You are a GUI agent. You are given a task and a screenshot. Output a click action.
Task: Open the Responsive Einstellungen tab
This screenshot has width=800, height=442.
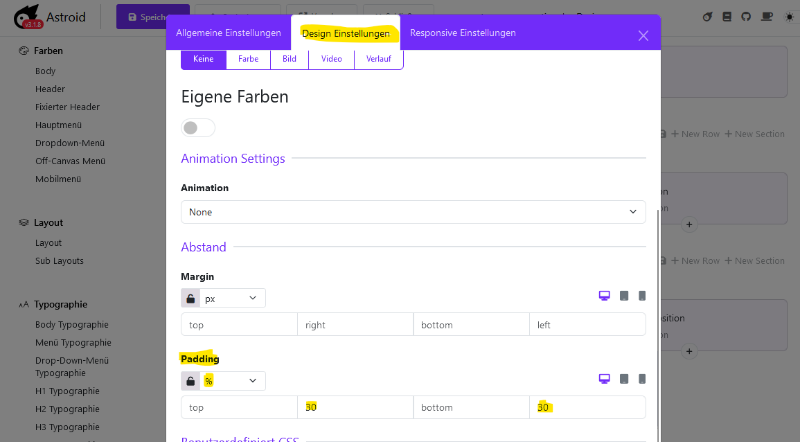(x=463, y=33)
